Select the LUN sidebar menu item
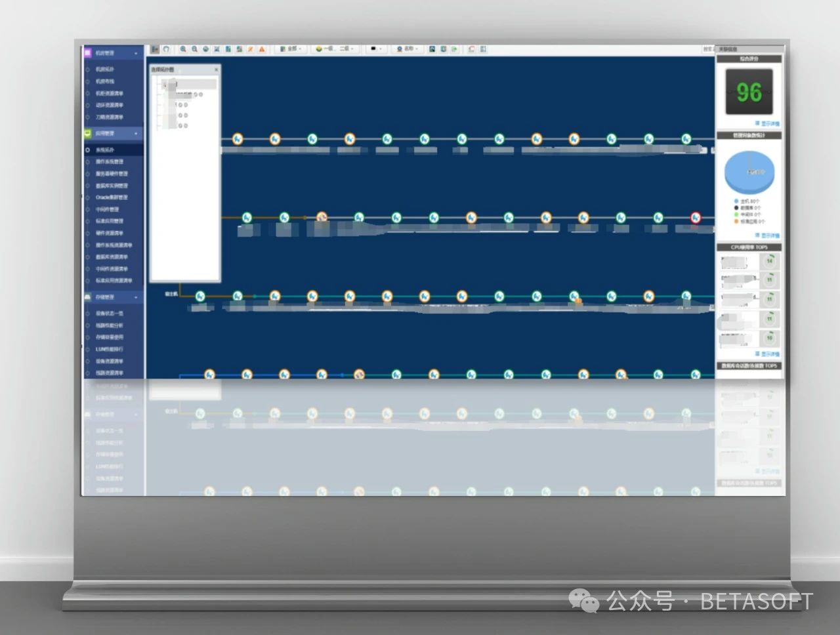This screenshot has width=840, height=635. (109, 350)
